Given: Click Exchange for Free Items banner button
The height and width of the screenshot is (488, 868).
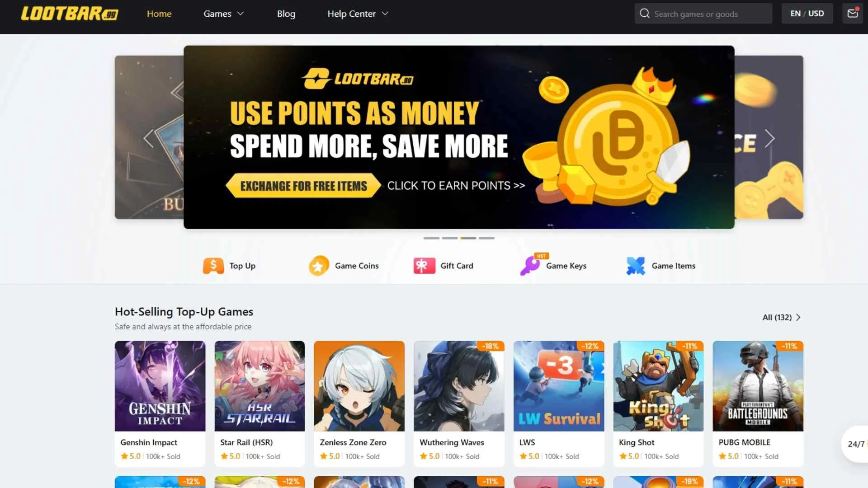Looking at the screenshot, I should click(303, 186).
